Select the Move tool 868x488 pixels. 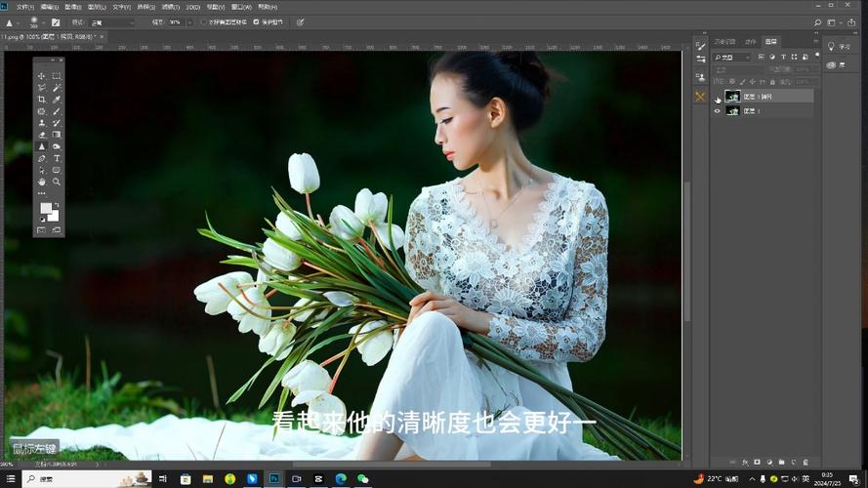[42, 76]
